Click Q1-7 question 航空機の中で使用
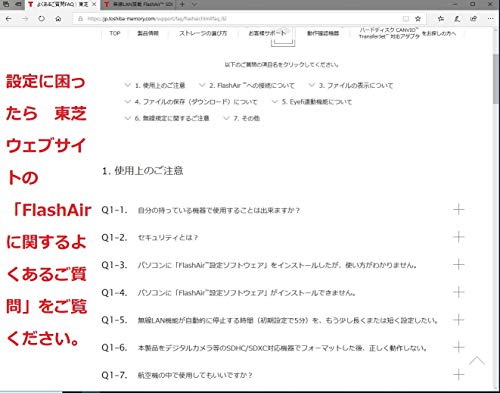The height and width of the screenshot is (393, 500). coord(195,375)
